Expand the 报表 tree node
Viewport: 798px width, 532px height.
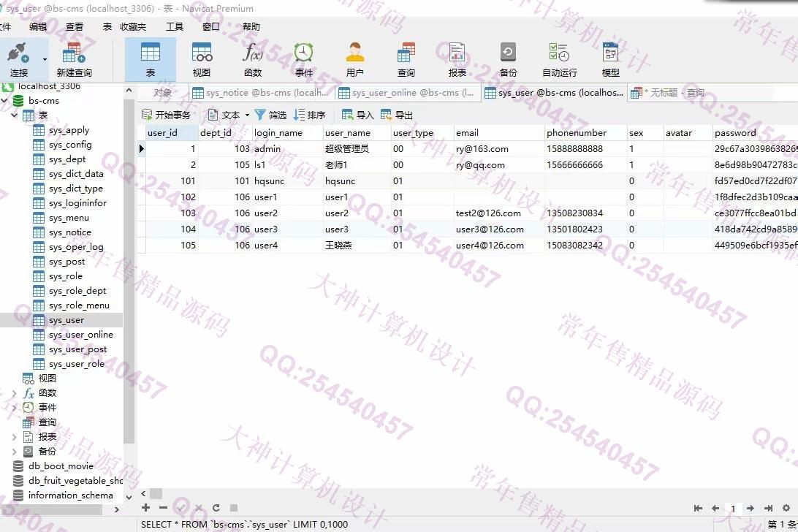pyautogui.click(x=15, y=437)
